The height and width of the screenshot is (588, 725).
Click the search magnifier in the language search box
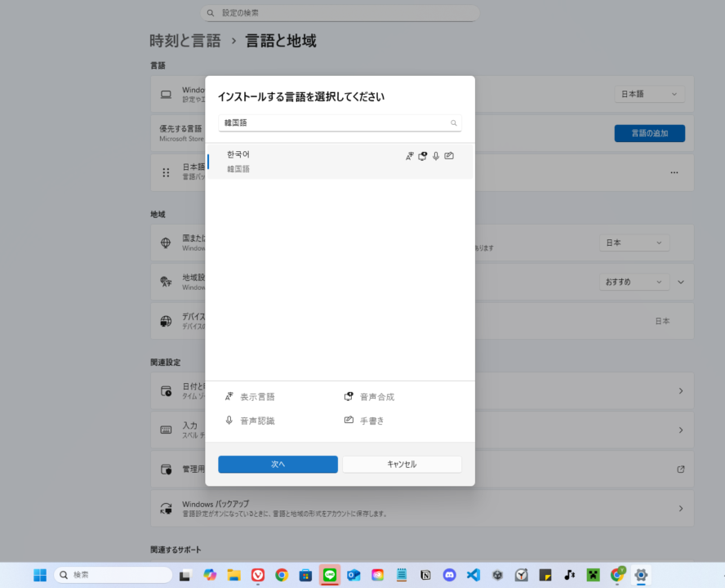(x=453, y=122)
